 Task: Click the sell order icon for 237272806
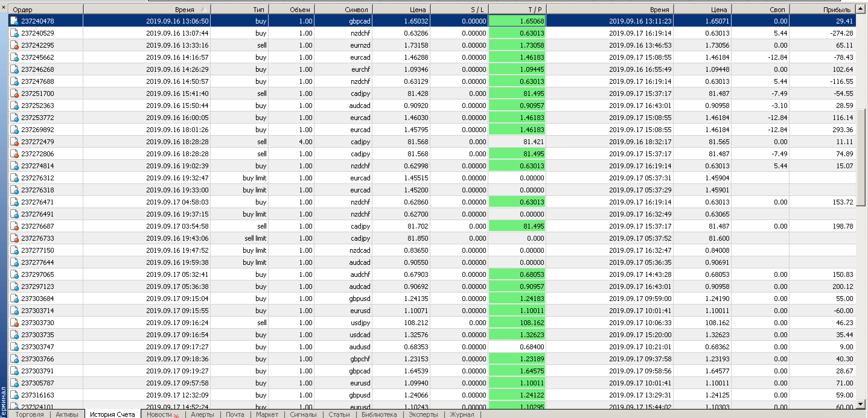click(14, 154)
